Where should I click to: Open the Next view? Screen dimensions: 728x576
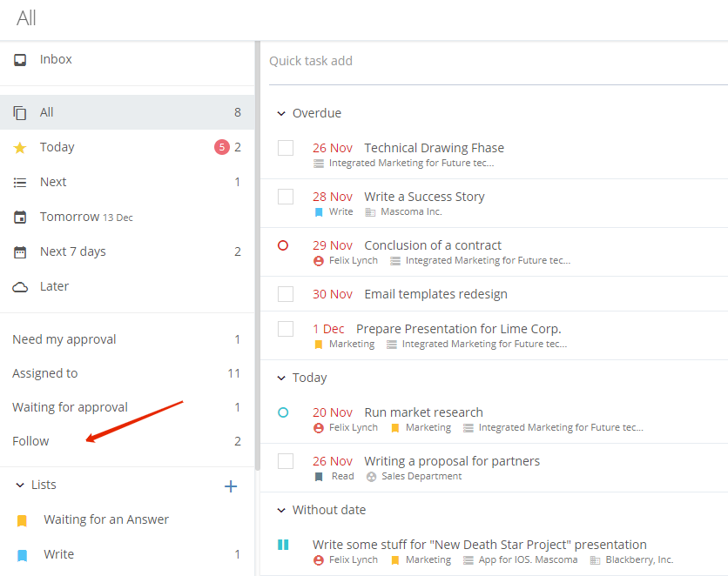(x=127, y=182)
